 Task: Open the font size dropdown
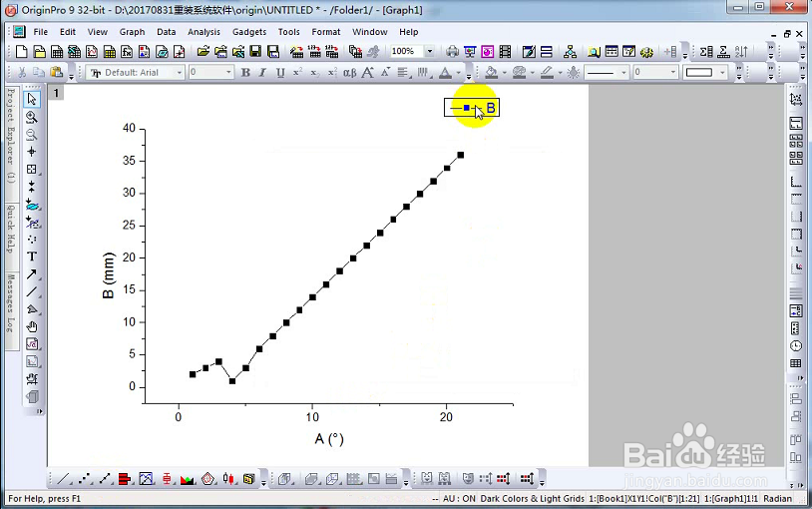pos(228,73)
